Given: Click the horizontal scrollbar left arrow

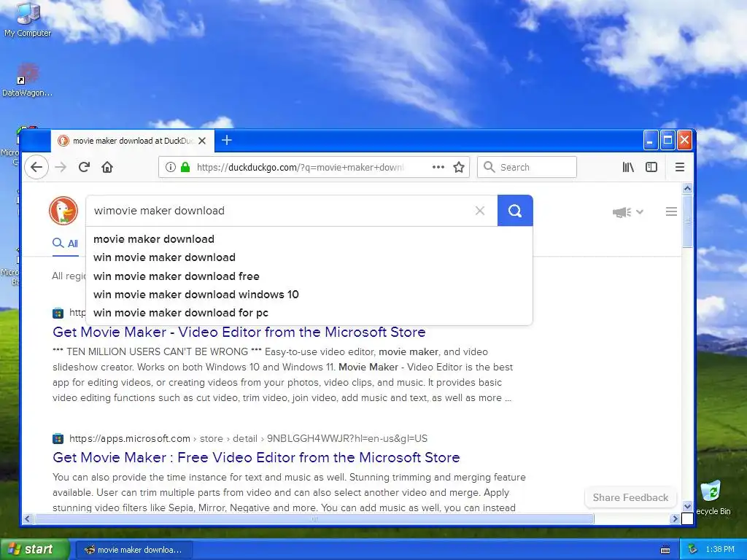Looking at the screenshot, I should click(x=27, y=518).
